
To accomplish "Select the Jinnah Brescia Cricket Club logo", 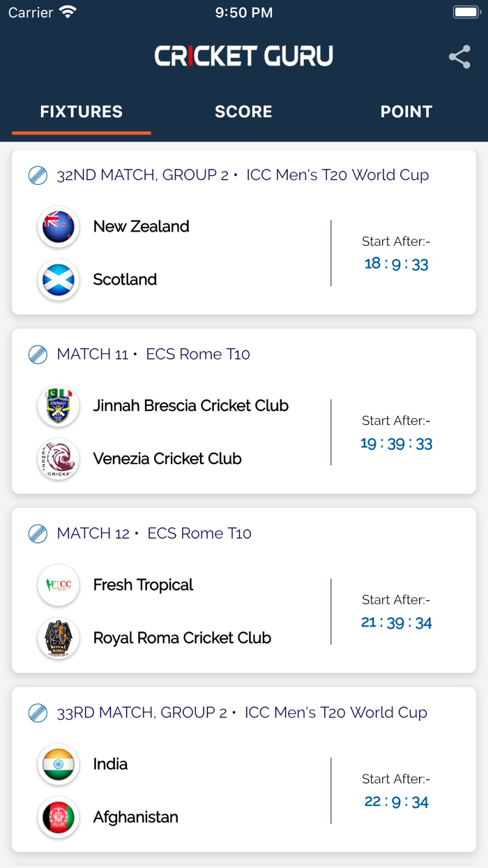I will [58, 405].
